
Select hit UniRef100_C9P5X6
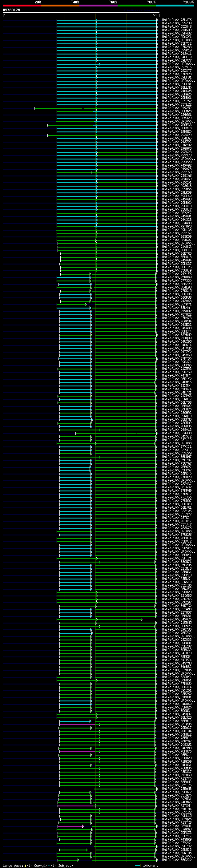pyautogui.click(x=177, y=548)
